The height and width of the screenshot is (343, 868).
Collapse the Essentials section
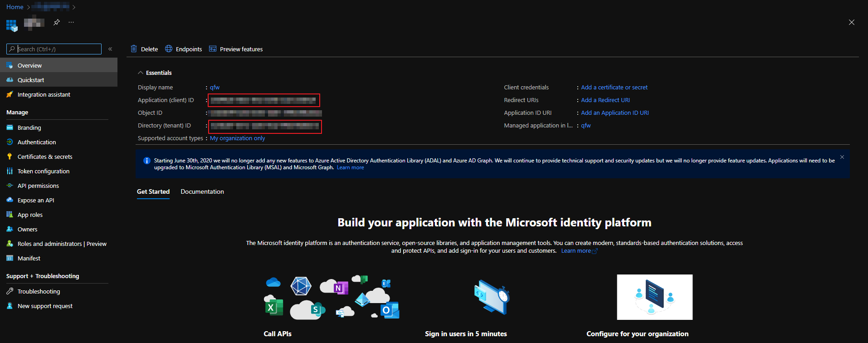click(x=141, y=73)
